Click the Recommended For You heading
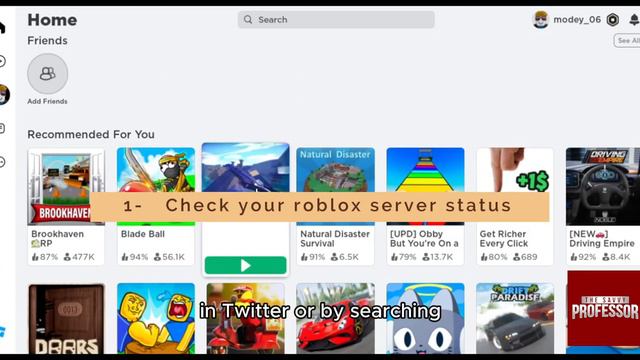Screen dimensions: 640x360 (x=91, y=134)
